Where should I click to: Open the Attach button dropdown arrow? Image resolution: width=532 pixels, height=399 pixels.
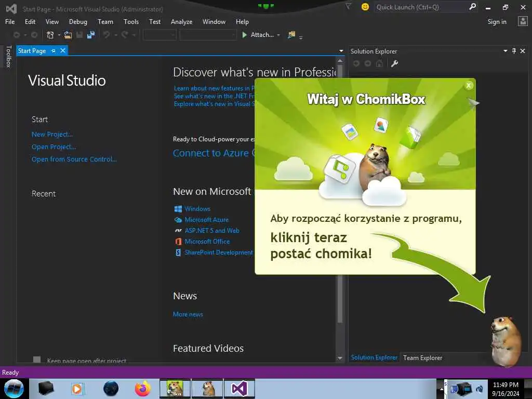(278, 35)
